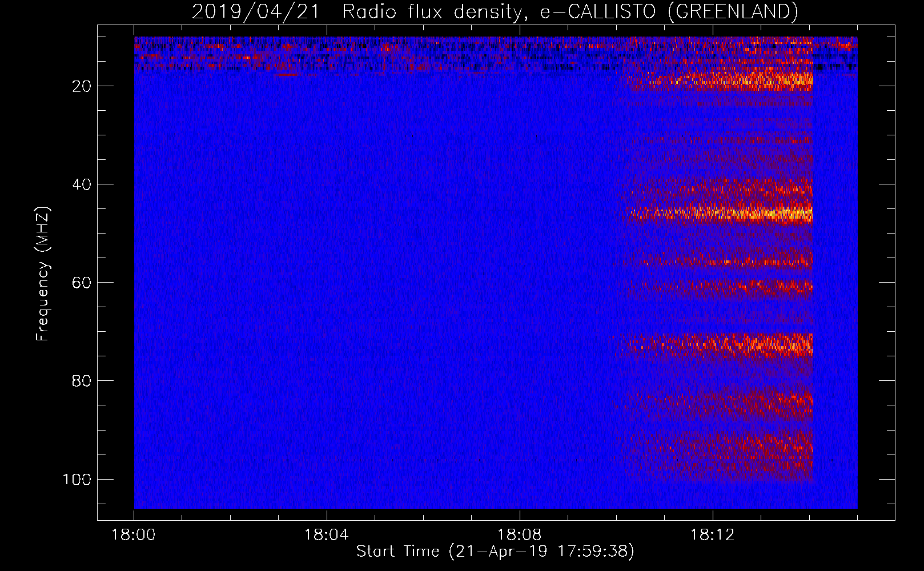Viewport: 924px width, 571px height.
Task: Click the 'Start Time (21-Apr-19 17:59:38)' axis label
Action: (x=496, y=552)
